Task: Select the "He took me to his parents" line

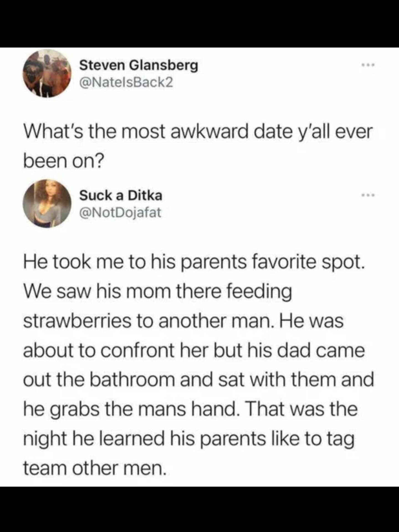Action: pyautogui.click(x=193, y=262)
